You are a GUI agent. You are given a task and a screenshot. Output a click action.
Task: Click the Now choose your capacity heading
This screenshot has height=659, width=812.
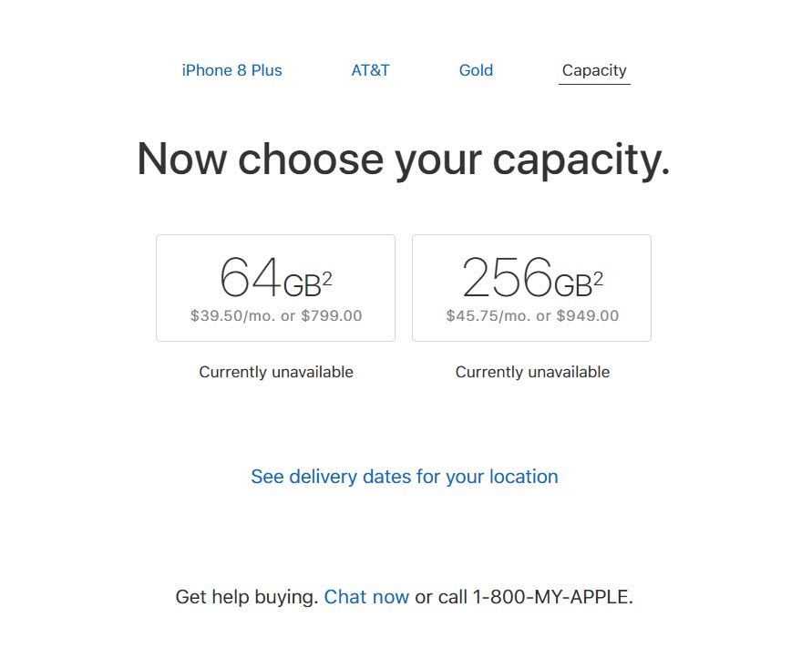click(403, 160)
